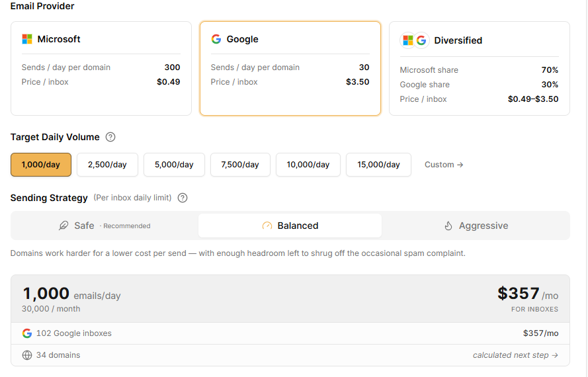
Task: Click the '300' sends per day value
Action: pos(172,67)
